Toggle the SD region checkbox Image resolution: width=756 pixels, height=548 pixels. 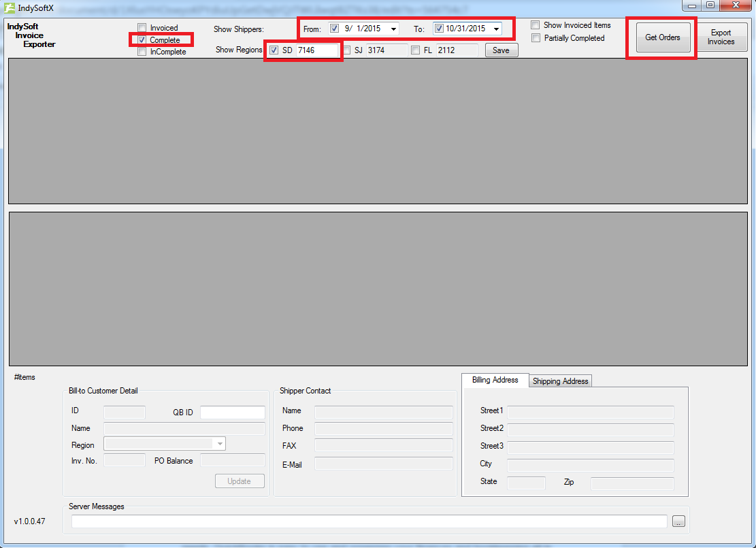click(x=274, y=50)
